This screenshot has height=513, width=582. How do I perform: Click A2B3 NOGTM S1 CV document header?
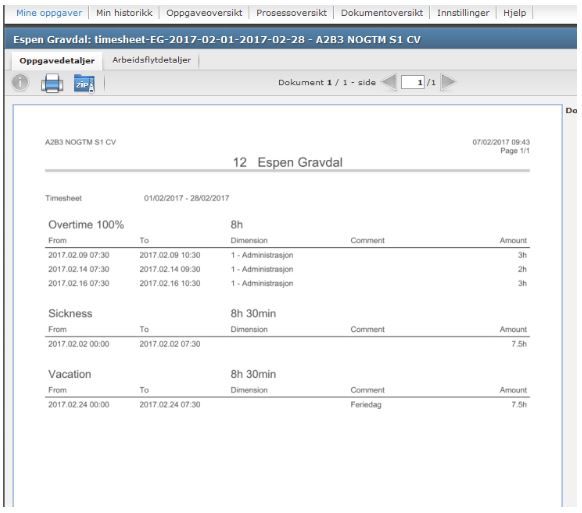tap(81, 142)
